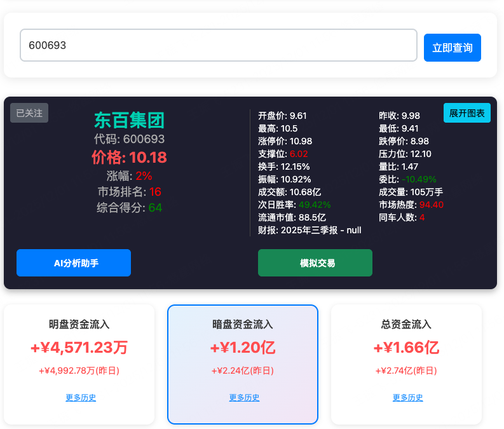Select the 暗盘资金流入 card
Screen dimensions: 504x429
(243, 364)
